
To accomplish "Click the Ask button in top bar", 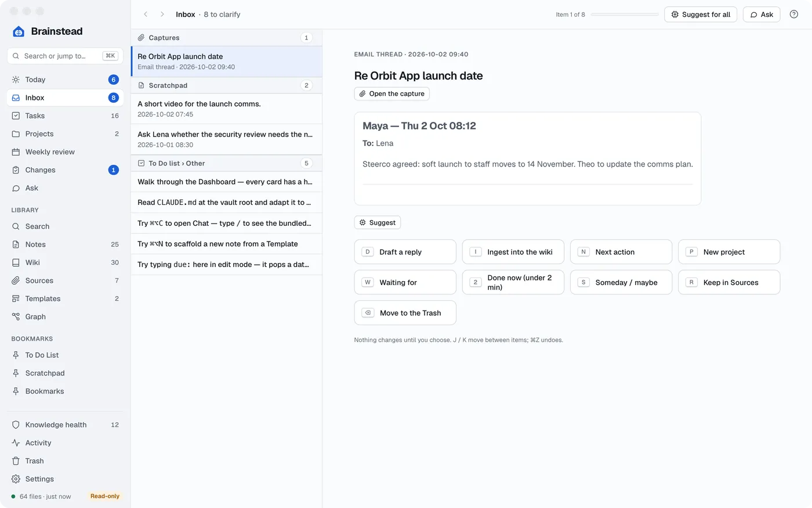I will tap(762, 15).
